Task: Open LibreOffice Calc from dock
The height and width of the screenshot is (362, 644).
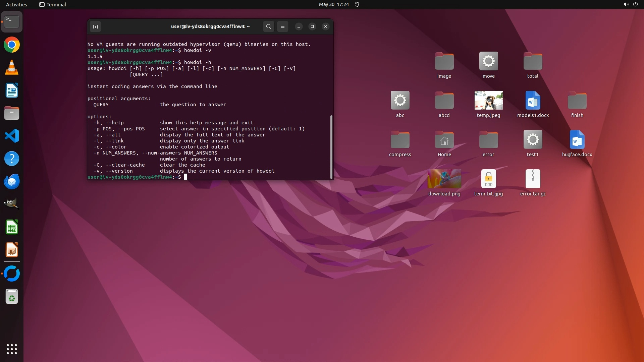Action: (x=12, y=228)
